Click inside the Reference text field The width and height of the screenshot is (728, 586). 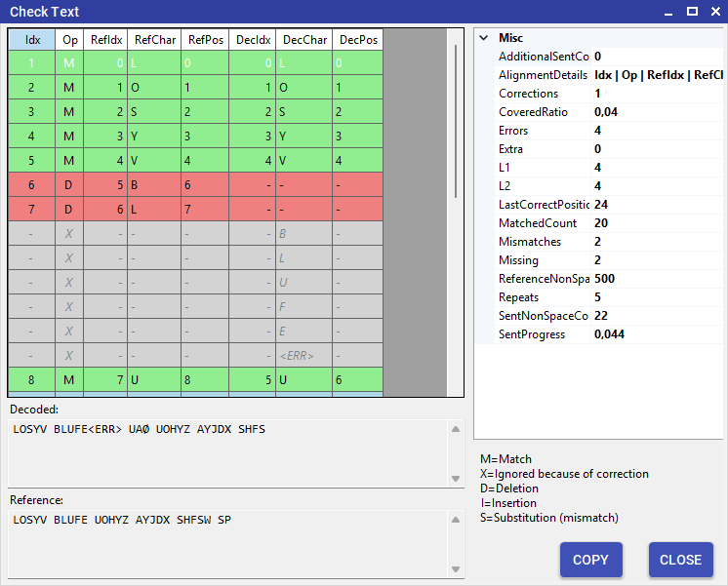click(x=227, y=544)
